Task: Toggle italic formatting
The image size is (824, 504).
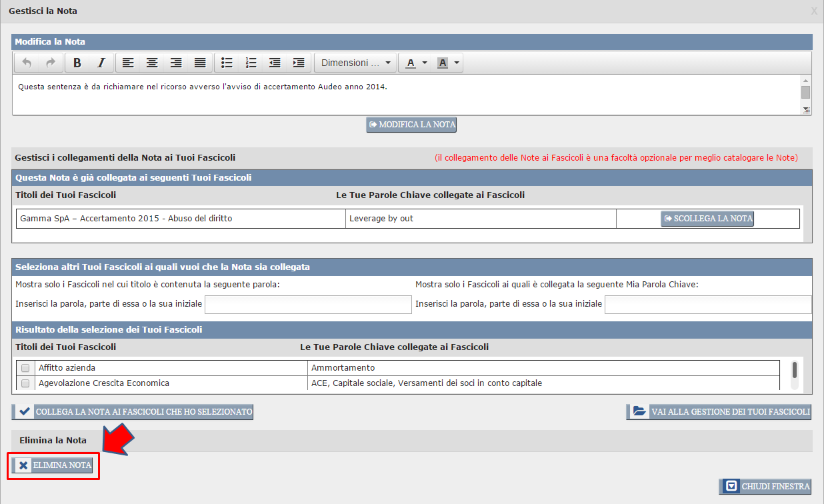Action: click(x=101, y=63)
